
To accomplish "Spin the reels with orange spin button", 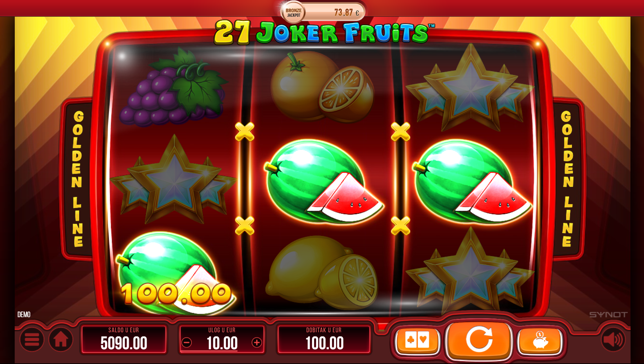I will click(479, 340).
